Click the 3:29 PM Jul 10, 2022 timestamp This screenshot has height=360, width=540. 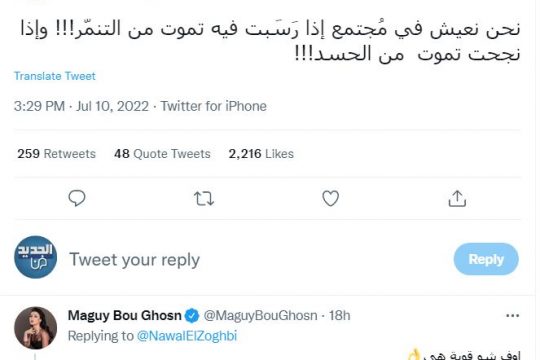81,106
